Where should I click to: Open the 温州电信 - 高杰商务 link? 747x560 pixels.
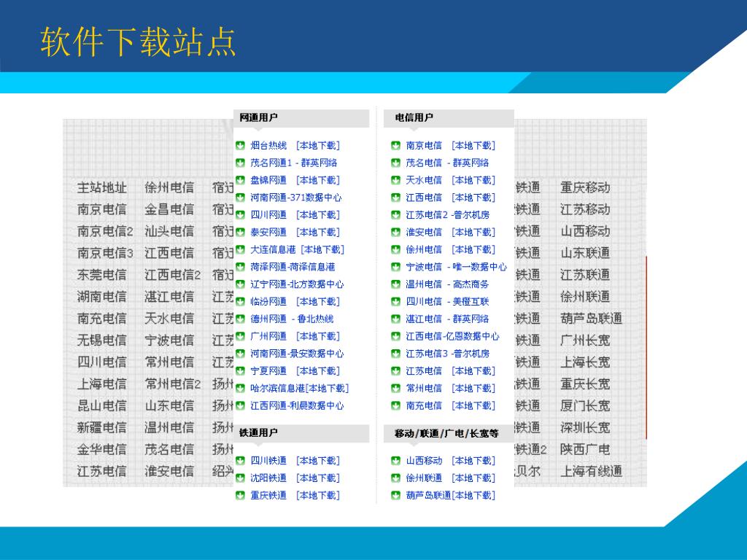tap(447, 284)
